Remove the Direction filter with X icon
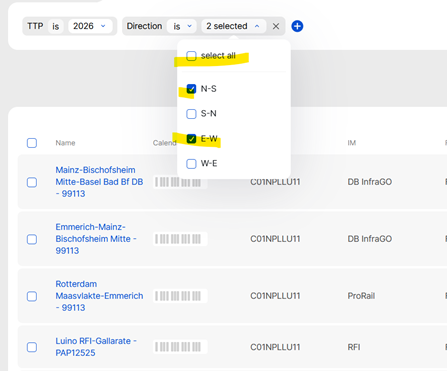 tap(276, 26)
